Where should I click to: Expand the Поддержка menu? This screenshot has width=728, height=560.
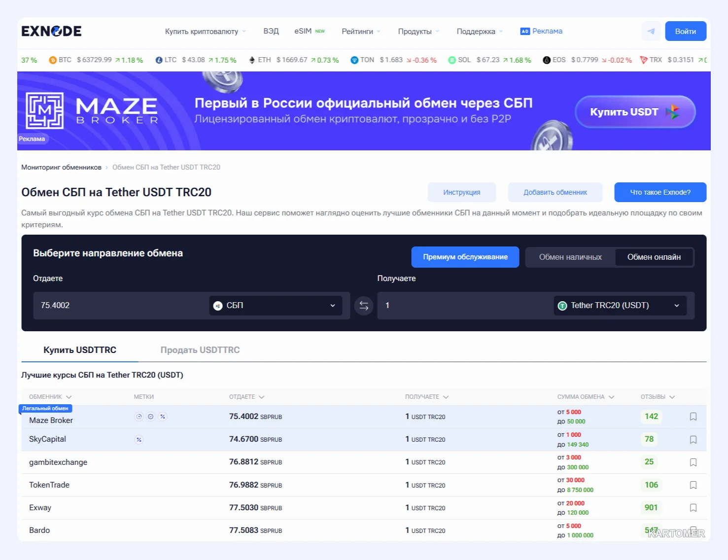(480, 32)
